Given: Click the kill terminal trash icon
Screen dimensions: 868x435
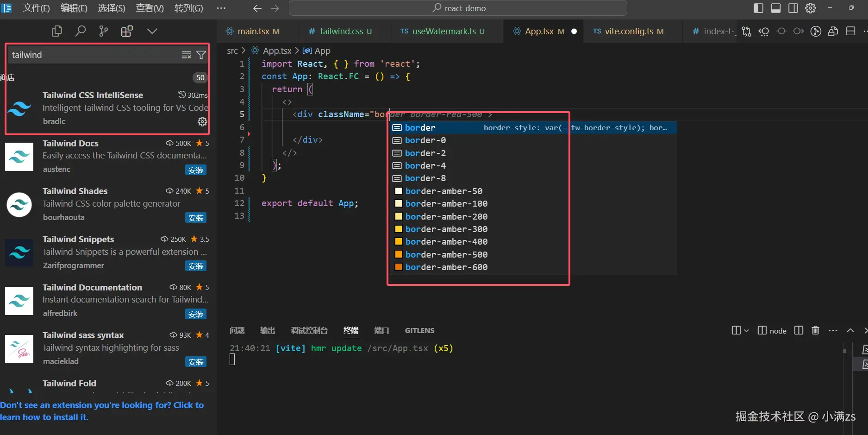Looking at the screenshot, I should coord(815,330).
